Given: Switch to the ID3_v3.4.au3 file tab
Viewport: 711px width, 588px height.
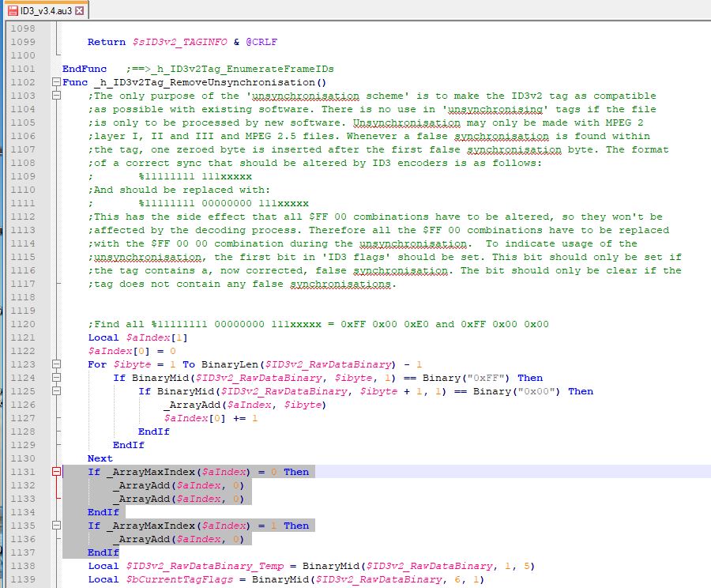Looking at the screenshot, I should tap(46, 10).
